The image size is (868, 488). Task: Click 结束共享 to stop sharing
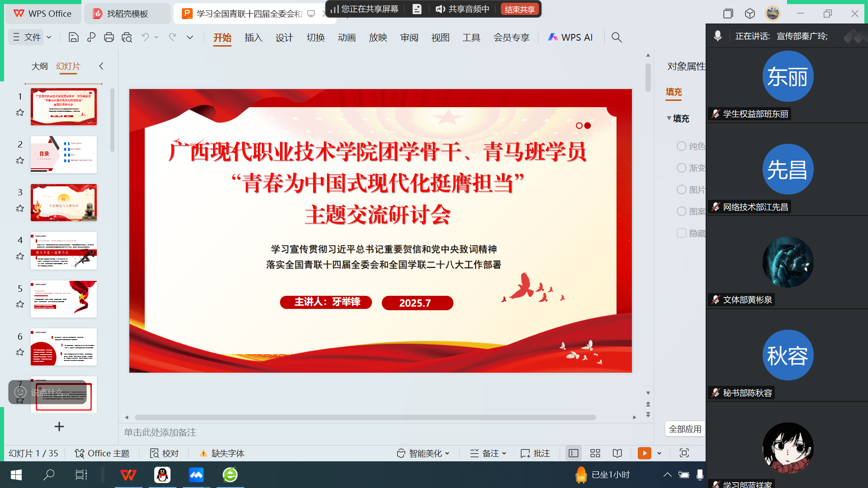click(519, 9)
